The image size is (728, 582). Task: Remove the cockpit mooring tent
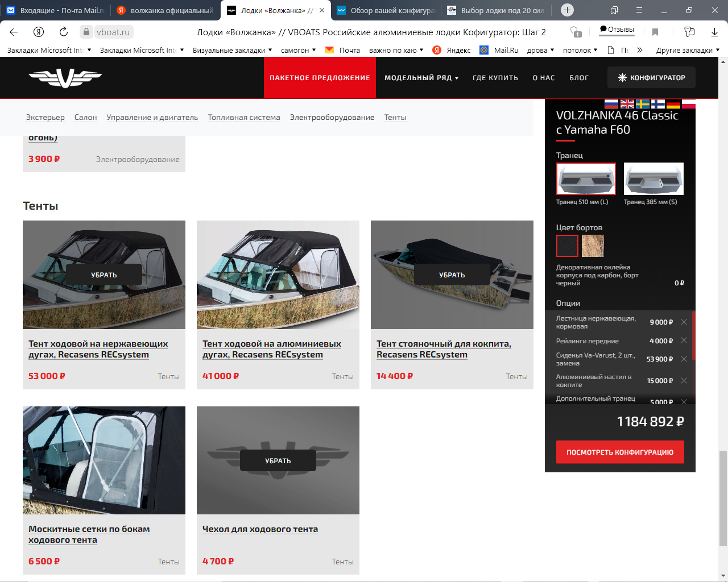click(452, 275)
